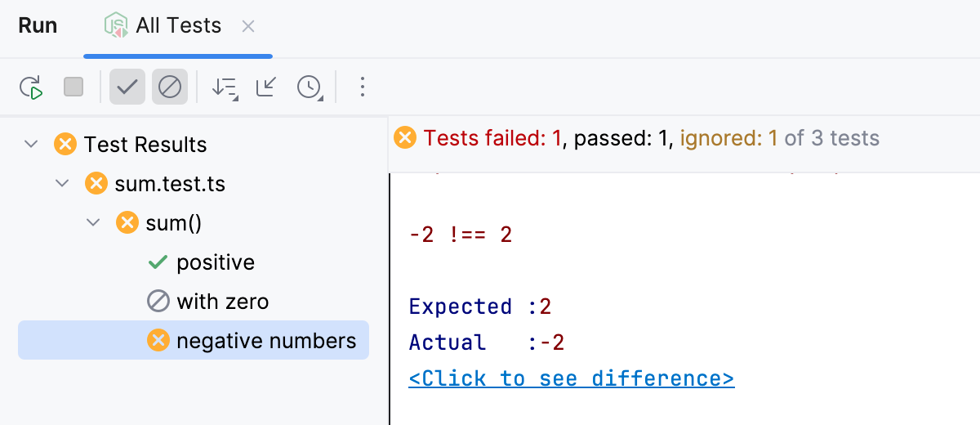Collapse the sum.test.ts node

[62, 184]
